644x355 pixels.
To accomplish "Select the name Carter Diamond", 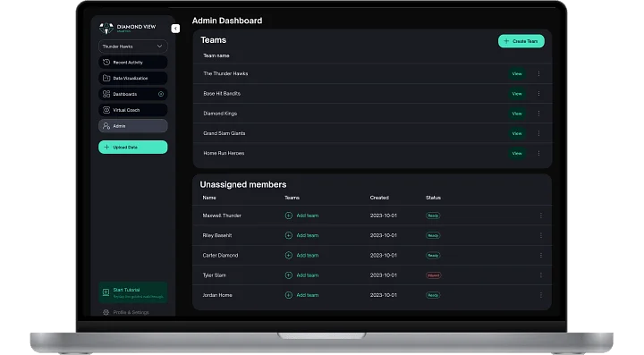I will [x=220, y=255].
